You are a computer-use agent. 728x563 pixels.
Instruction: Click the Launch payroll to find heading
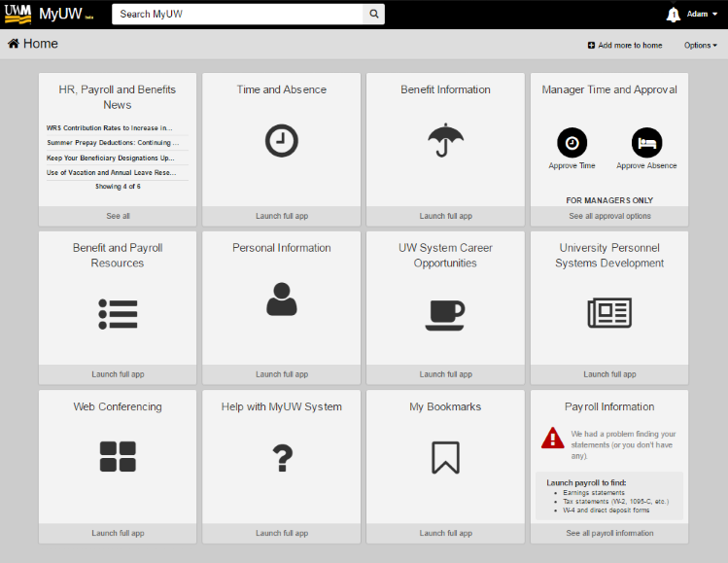tap(586, 483)
